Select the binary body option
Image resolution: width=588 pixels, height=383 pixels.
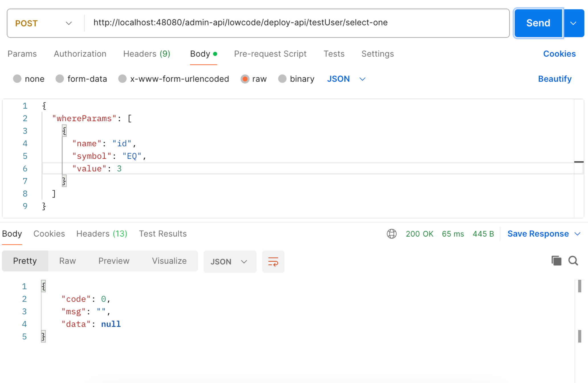click(x=282, y=79)
